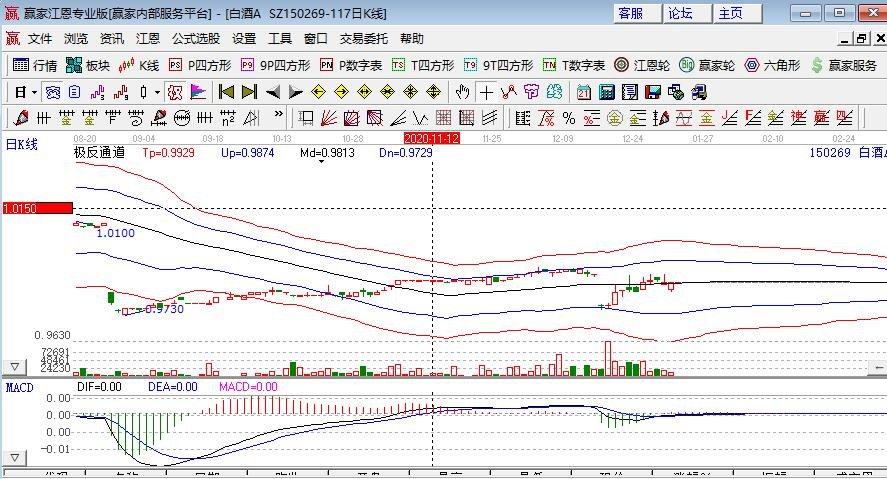This screenshot has width=887, height=479.
Task: Toggle the 权 adjustment icon
Action: click(175, 92)
